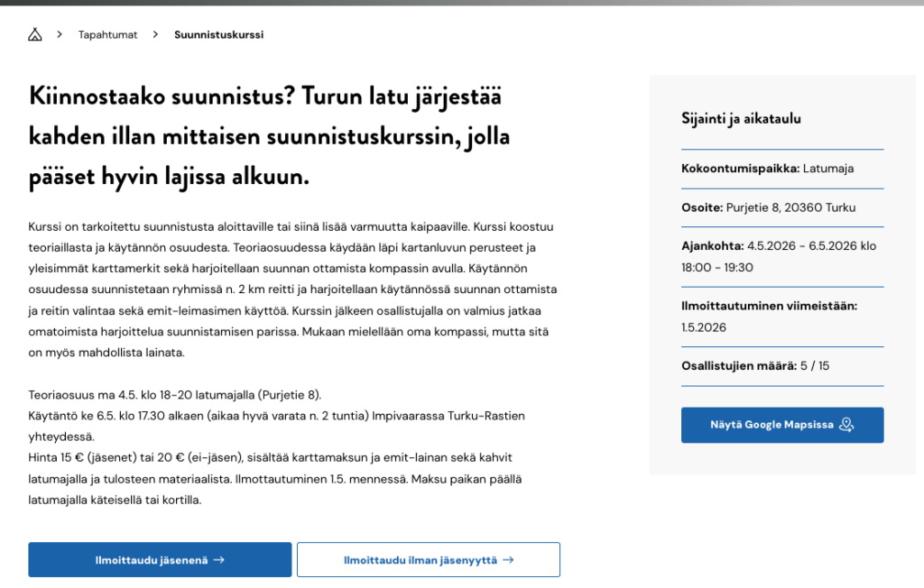Click the Sijainti ja aikataulu panel heading
The height and width of the screenshot is (588, 924).
coord(741,118)
